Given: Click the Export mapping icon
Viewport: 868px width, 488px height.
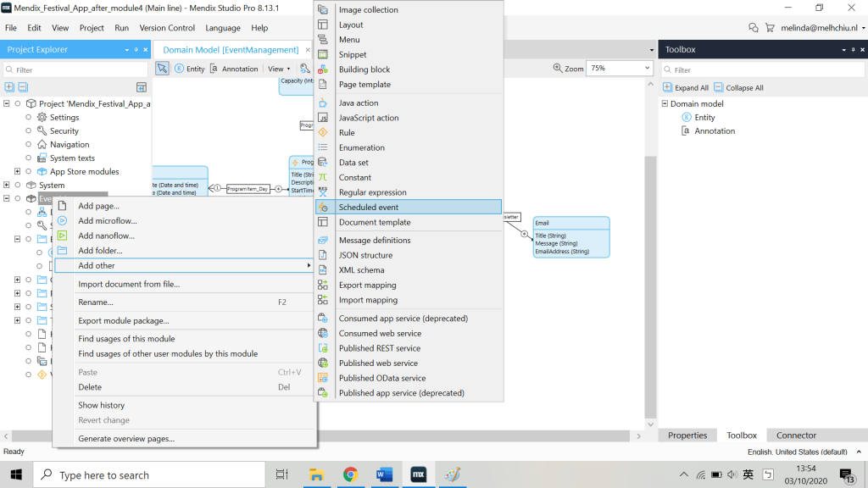Looking at the screenshot, I should [x=323, y=285].
